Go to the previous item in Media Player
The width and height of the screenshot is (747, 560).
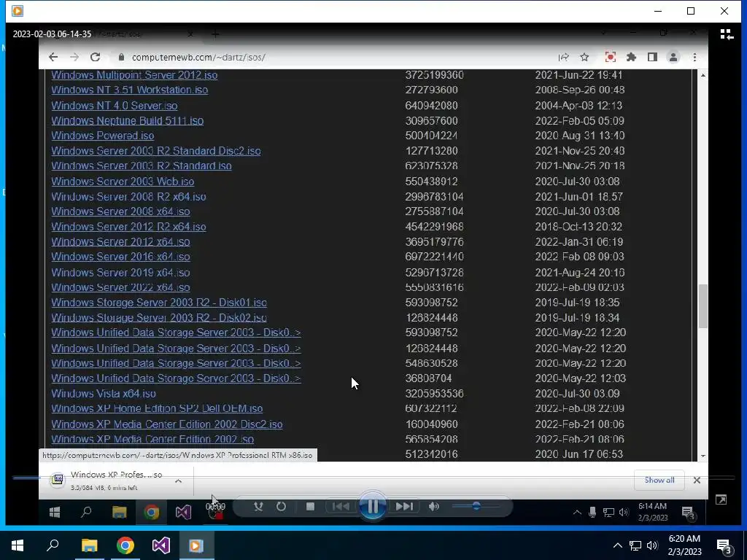(340, 506)
